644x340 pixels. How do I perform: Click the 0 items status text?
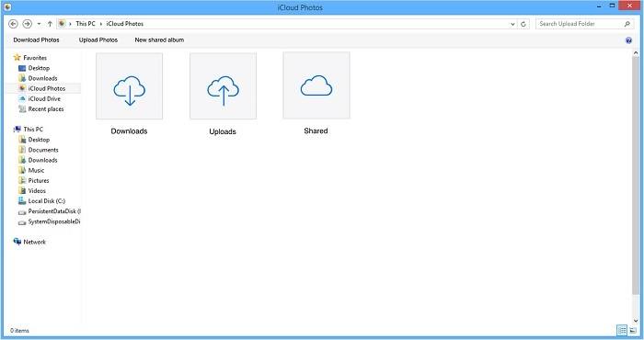tap(19, 331)
